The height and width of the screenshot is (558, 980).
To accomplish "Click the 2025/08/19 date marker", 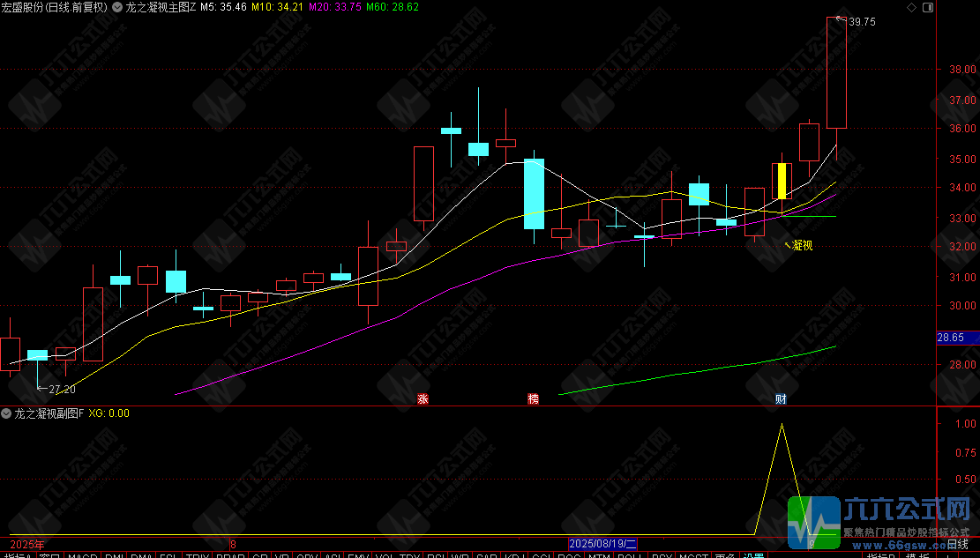I will click(x=602, y=544).
